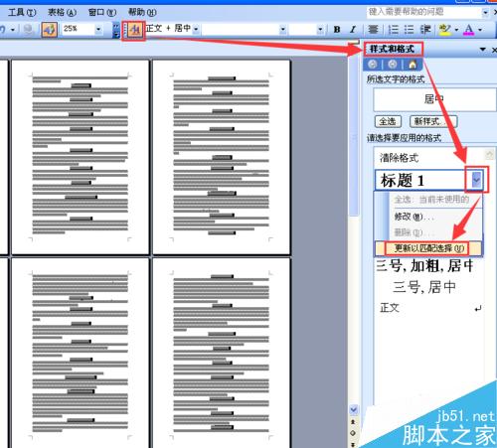Click the document map toolbar icon
The width and height of the screenshot is (497, 448).
[50, 30]
